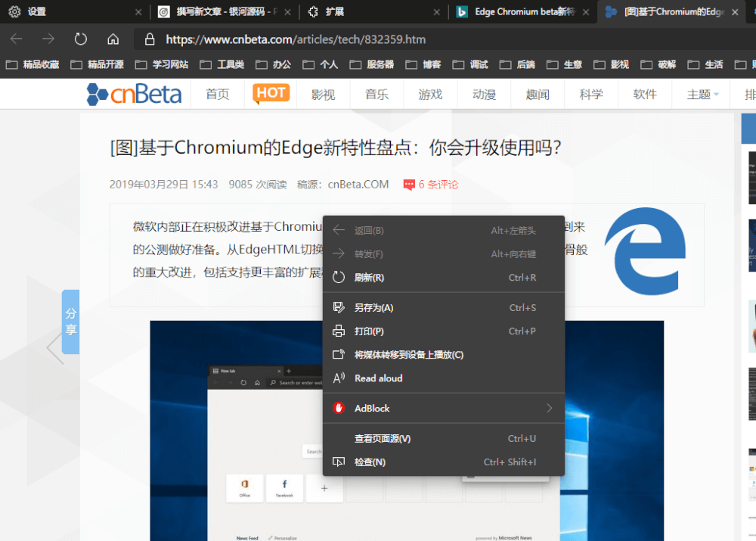Choose 将媒体转移到设备上播放(C) menu entry
The image size is (756, 541).
(444, 355)
